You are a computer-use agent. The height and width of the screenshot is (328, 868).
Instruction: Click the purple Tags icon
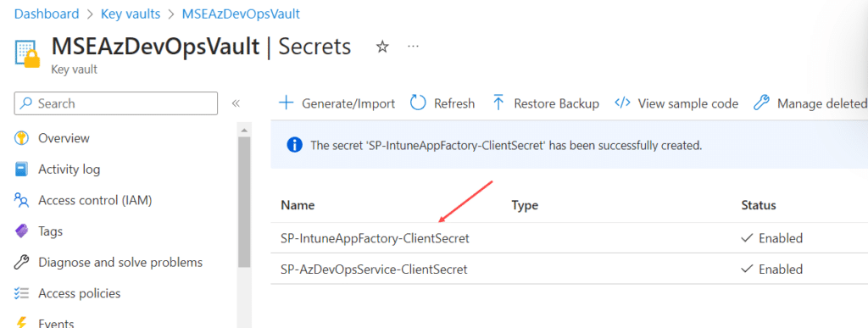tap(21, 231)
